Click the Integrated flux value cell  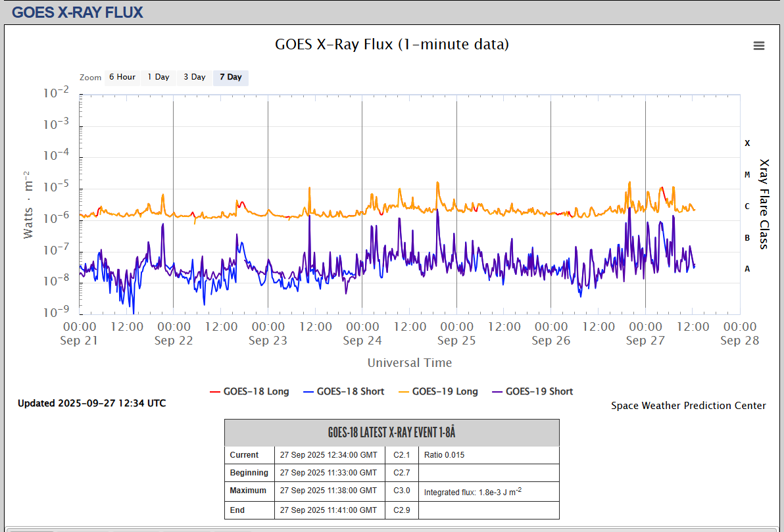[472, 491]
